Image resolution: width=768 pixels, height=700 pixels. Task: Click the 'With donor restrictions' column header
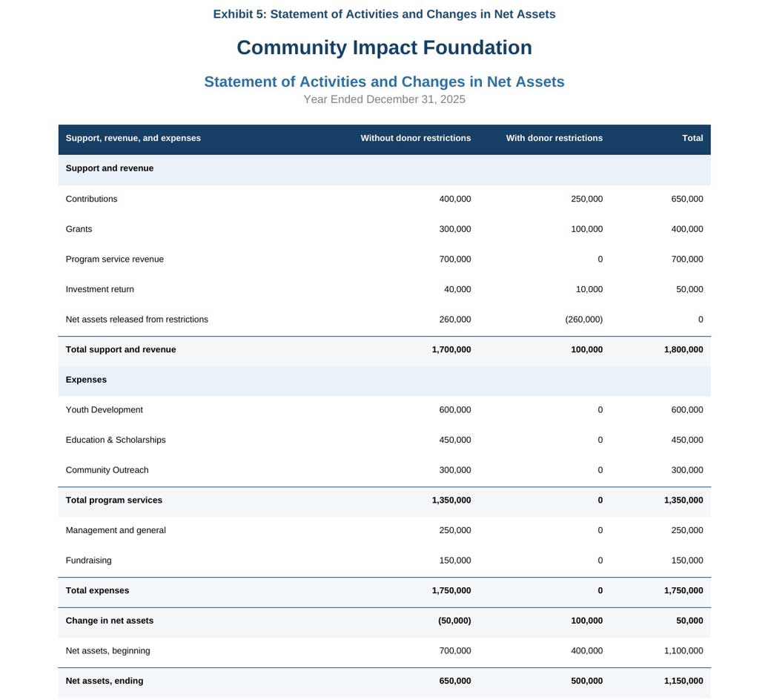(x=554, y=138)
